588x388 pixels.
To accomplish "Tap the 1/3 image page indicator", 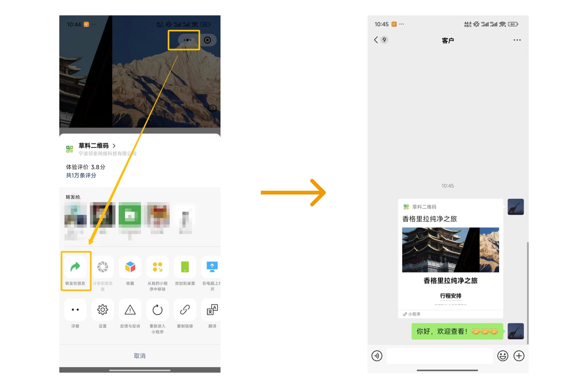I will (212, 108).
